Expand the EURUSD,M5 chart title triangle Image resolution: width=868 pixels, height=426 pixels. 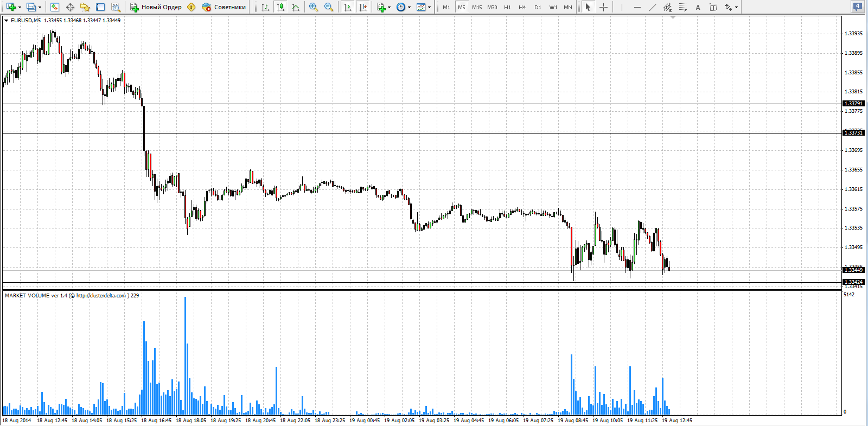tap(6, 20)
